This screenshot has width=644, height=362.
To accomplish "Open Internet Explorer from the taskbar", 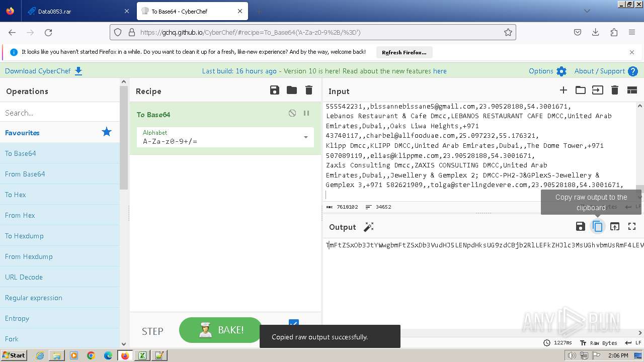I will point(40,355).
